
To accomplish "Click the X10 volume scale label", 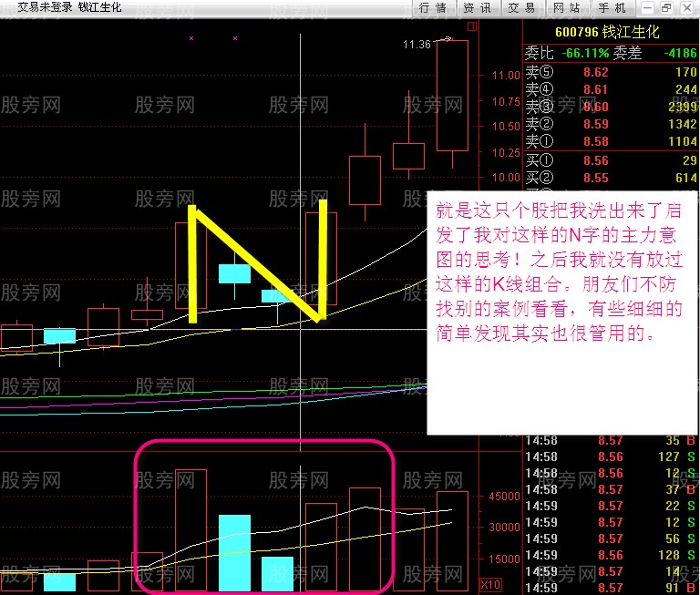I will click(x=490, y=585).
